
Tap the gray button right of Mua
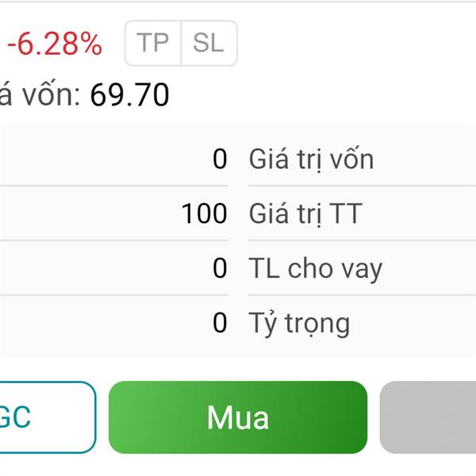[430, 417]
